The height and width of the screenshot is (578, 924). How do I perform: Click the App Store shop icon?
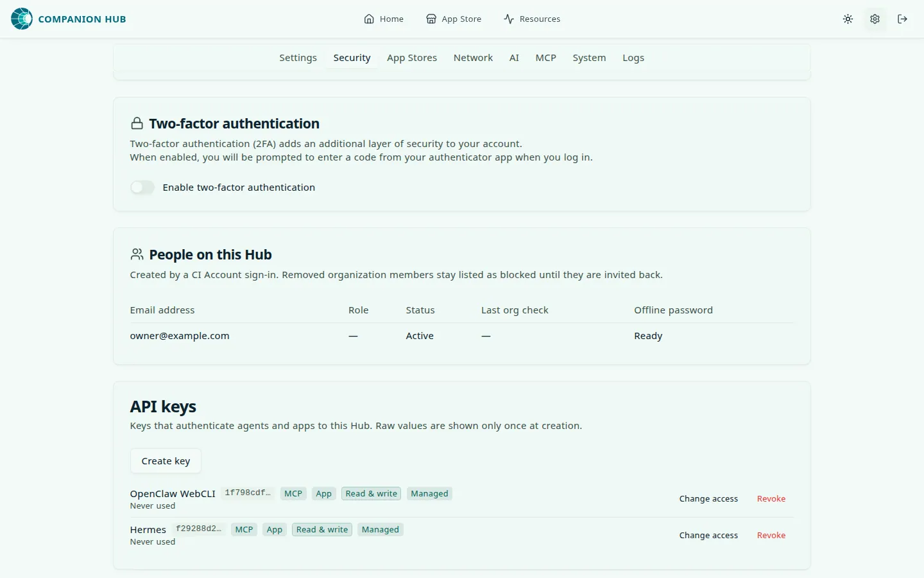click(431, 19)
